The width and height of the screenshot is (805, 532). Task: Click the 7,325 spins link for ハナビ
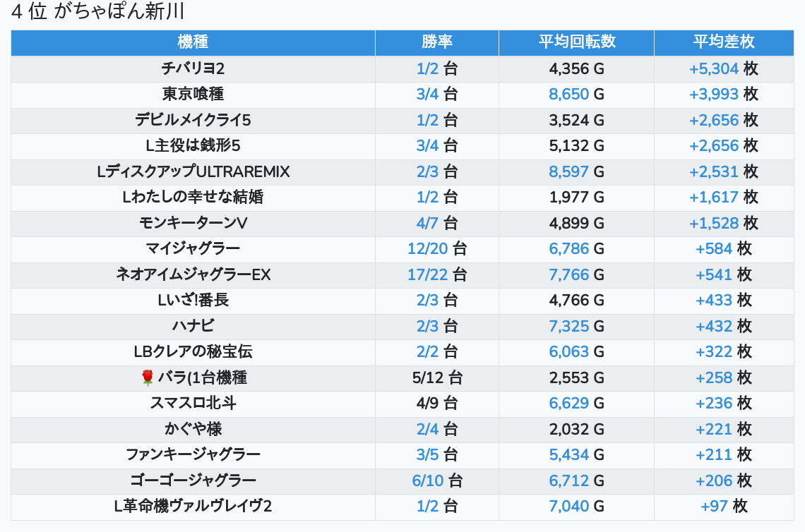coord(569,326)
